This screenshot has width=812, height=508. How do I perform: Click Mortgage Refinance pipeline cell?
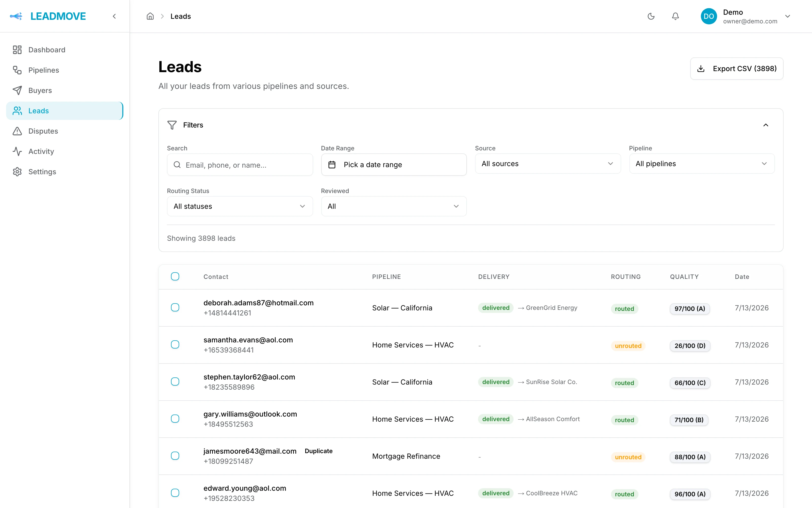pos(406,456)
